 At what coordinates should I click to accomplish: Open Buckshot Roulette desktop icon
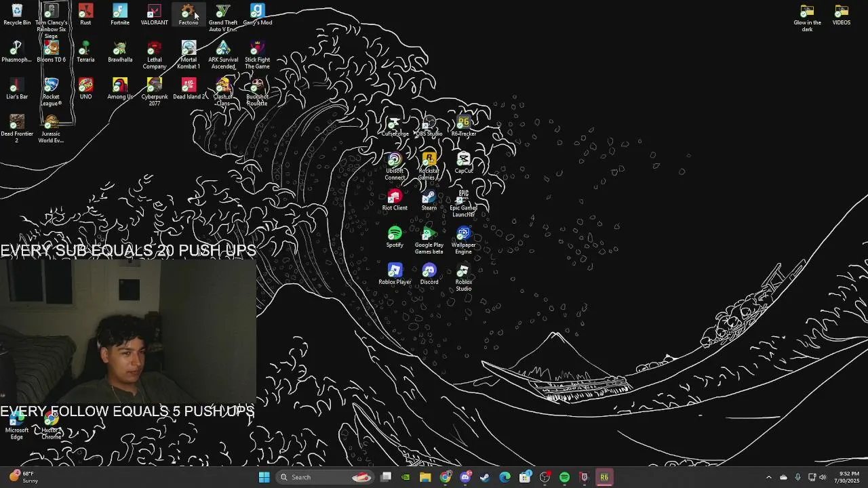point(257,92)
